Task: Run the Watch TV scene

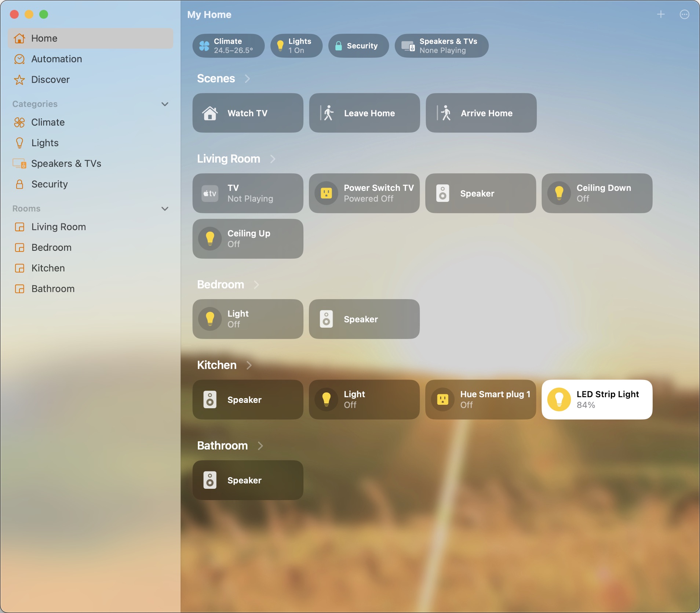Action: [248, 113]
